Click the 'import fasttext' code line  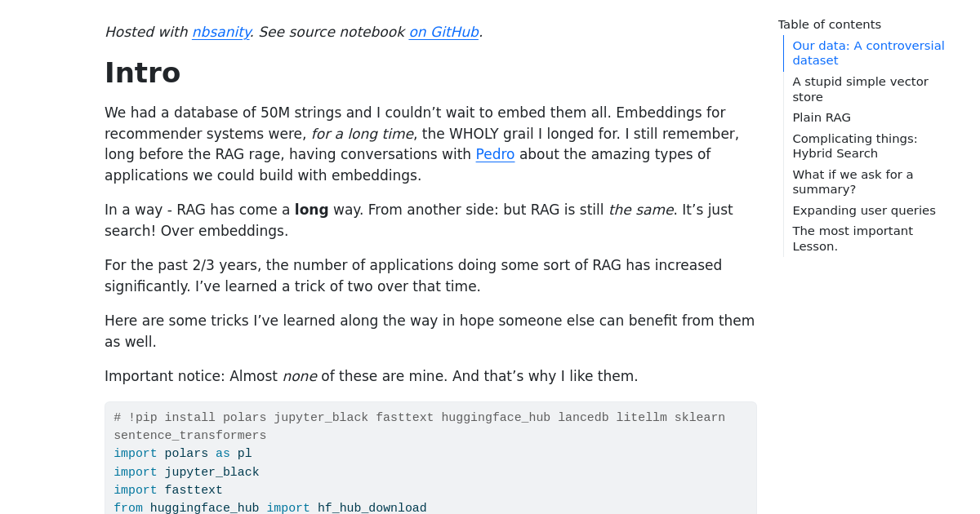[168, 490]
